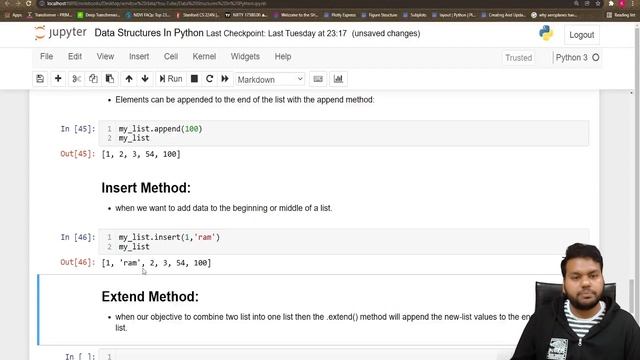Click the Out[45] prompt label
Image resolution: width=640 pixels, height=360 pixels.
78,154
